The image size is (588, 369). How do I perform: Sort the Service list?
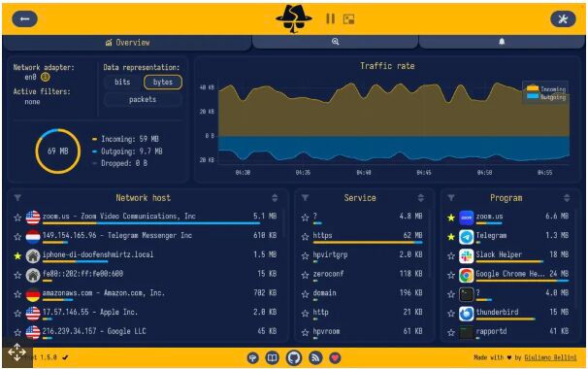(x=420, y=198)
